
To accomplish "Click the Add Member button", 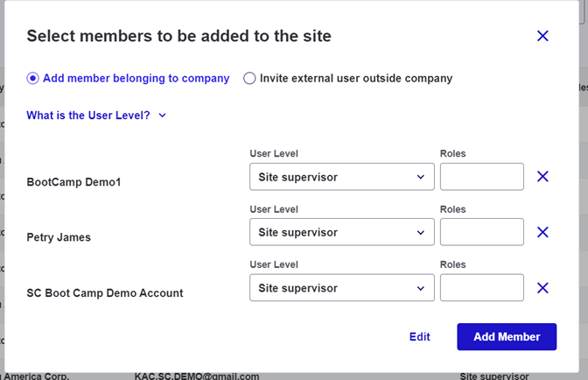I will (507, 337).
